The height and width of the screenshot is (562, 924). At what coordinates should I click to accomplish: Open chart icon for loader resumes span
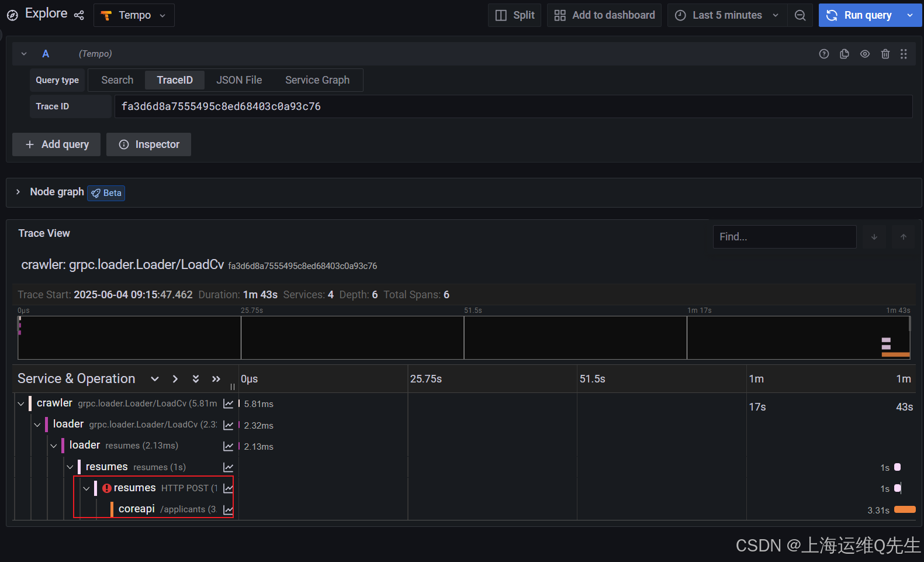[229, 446]
